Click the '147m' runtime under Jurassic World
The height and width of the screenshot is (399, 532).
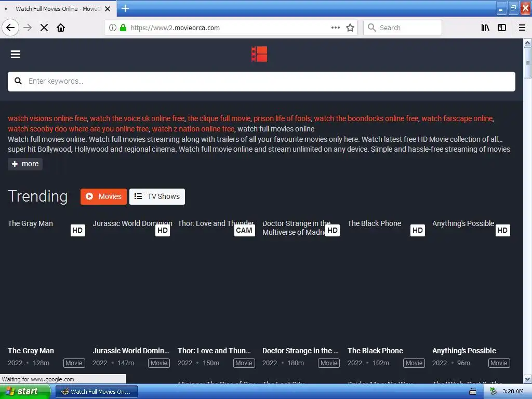126,363
